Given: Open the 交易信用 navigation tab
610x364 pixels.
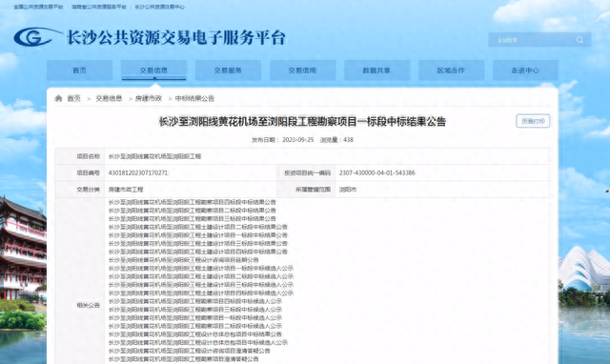Looking at the screenshot, I should pos(302,71).
